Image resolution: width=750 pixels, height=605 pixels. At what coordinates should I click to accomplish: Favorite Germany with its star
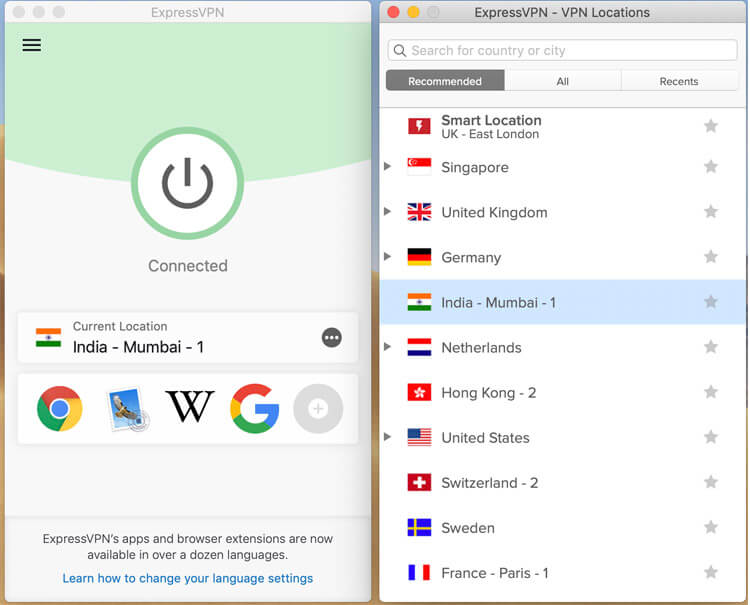click(x=711, y=257)
